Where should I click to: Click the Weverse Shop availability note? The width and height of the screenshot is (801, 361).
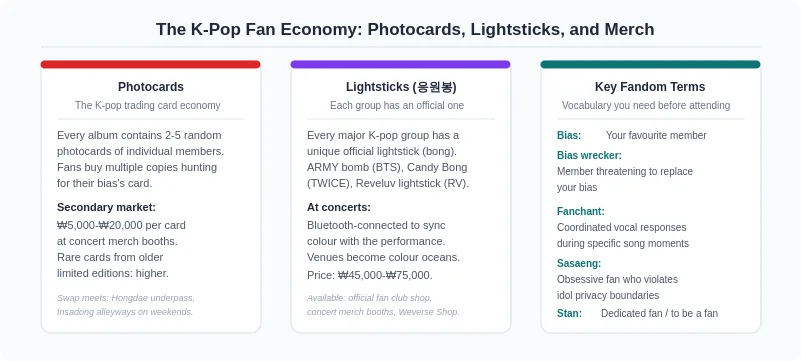point(383,304)
